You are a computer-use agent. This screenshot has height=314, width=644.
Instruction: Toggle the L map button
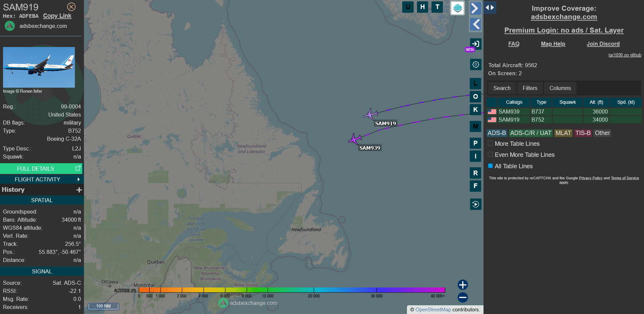pos(475,83)
